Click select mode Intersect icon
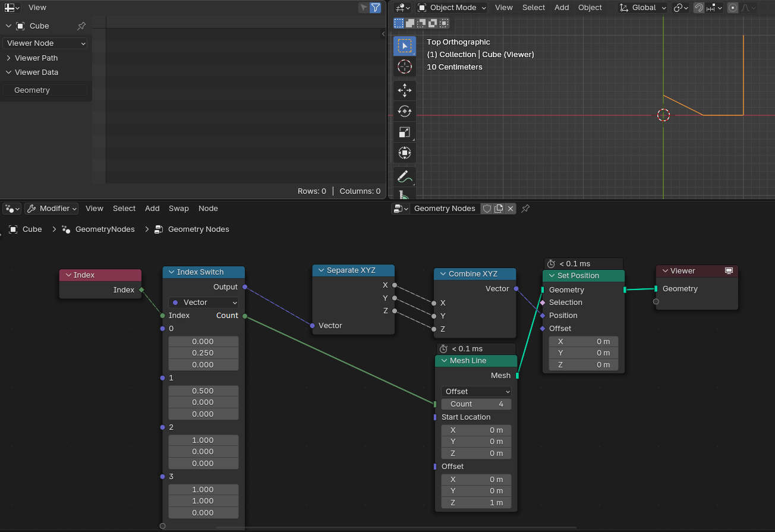This screenshot has width=775, height=532. coord(443,23)
